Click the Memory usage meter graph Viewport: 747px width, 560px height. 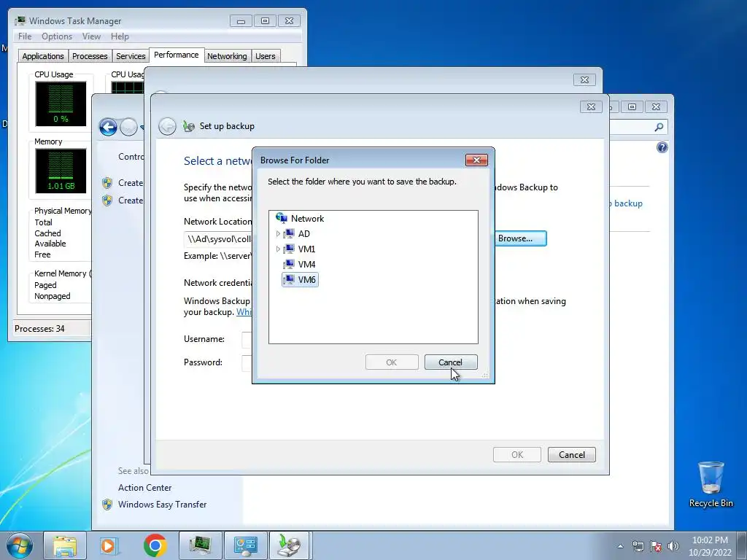61,171
